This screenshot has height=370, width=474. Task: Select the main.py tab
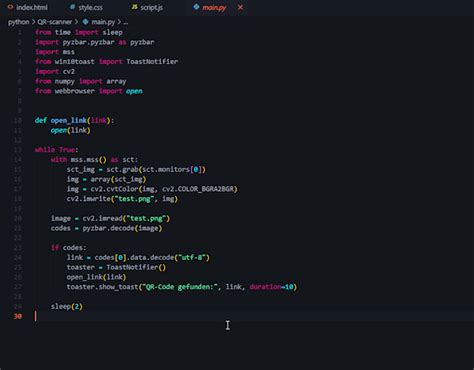tap(214, 7)
